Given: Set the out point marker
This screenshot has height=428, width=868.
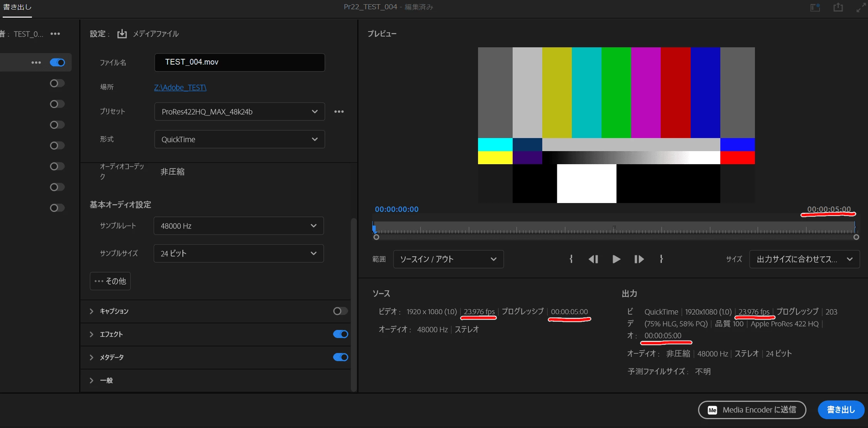Looking at the screenshot, I should [661, 259].
